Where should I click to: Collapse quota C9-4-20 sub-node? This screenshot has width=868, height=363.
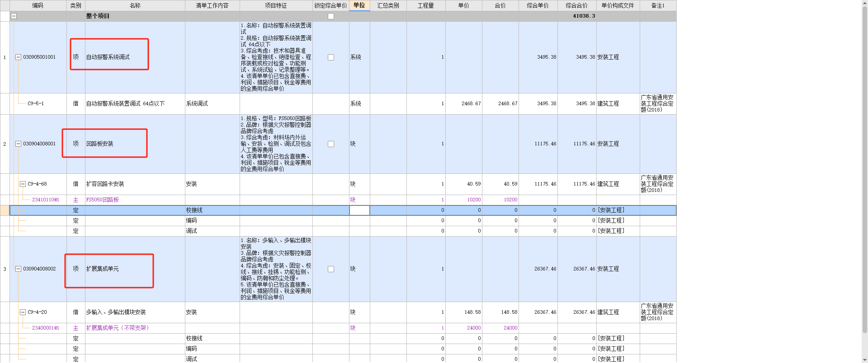(x=23, y=312)
